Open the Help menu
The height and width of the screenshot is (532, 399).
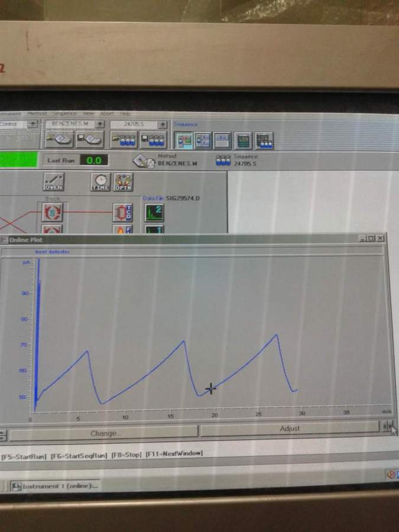[x=125, y=113]
